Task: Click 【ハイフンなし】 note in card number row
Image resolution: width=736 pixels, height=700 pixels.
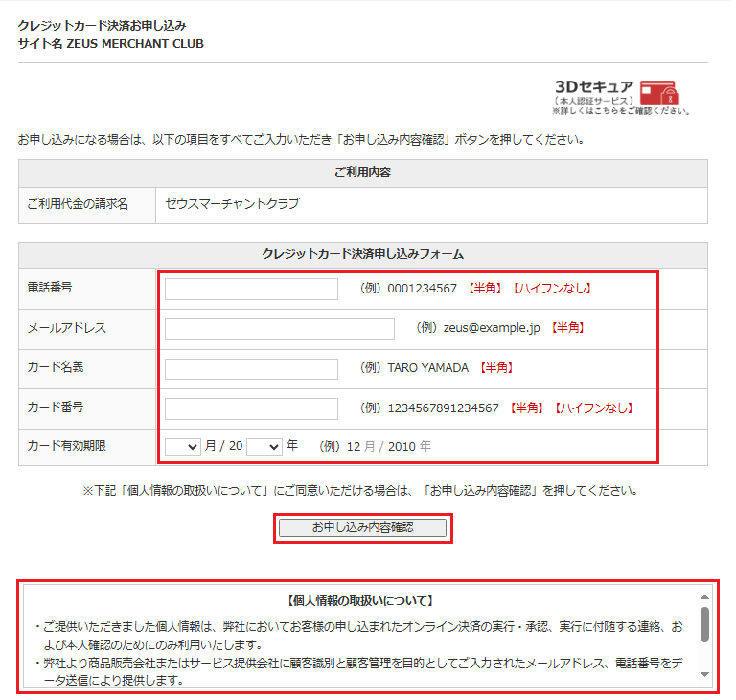Action: [x=594, y=408]
